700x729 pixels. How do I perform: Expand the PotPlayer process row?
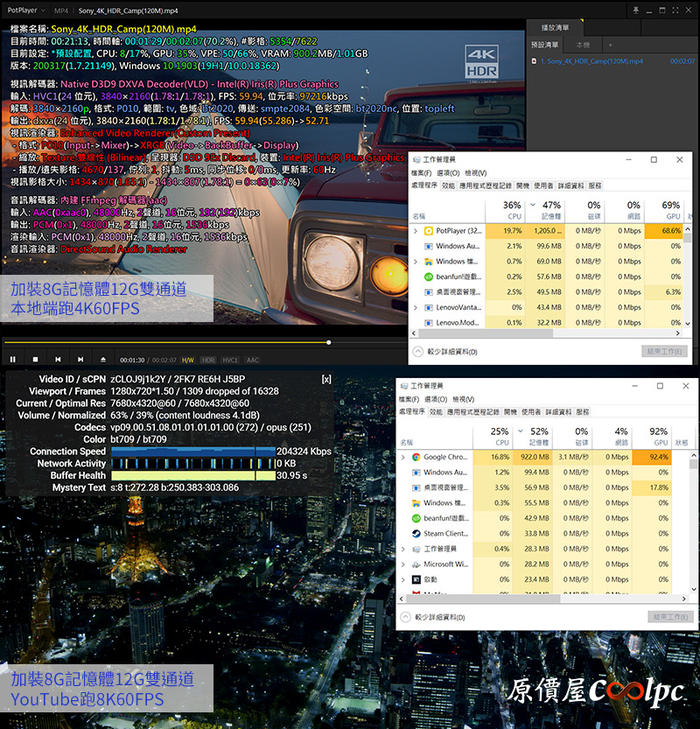pyautogui.click(x=415, y=231)
